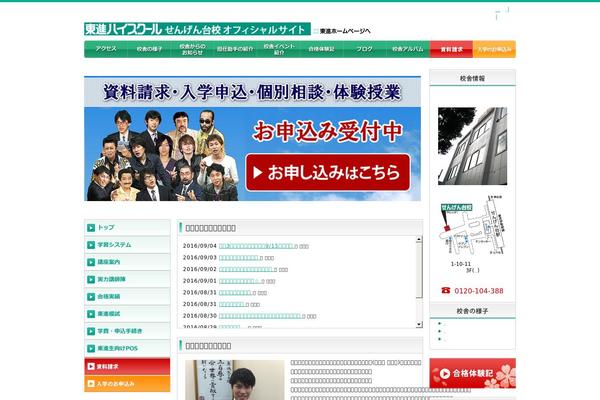Open the news link dated 2016/09/02
The image size is (600, 400).
tap(246, 269)
